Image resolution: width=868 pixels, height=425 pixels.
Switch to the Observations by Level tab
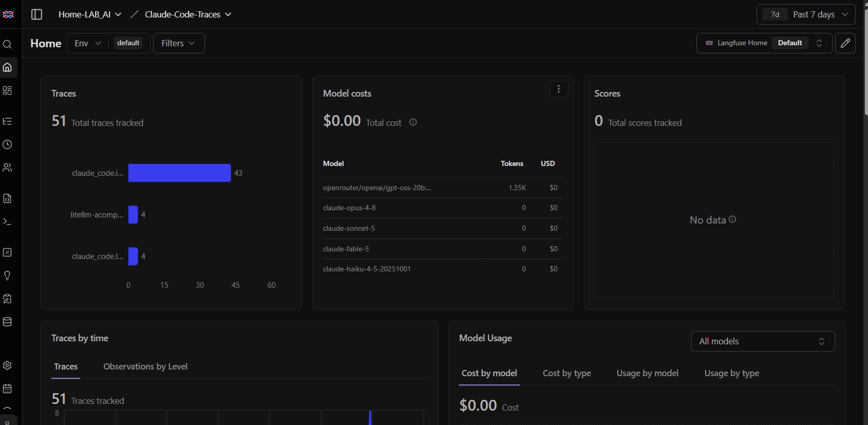click(145, 366)
